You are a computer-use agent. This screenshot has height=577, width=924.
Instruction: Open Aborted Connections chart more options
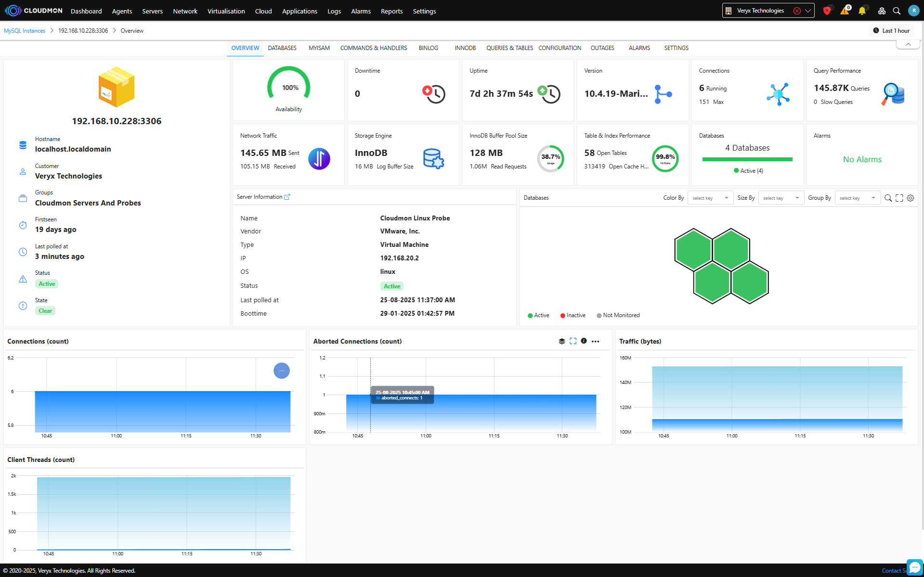pyautogui.click(x=596, y=341)
